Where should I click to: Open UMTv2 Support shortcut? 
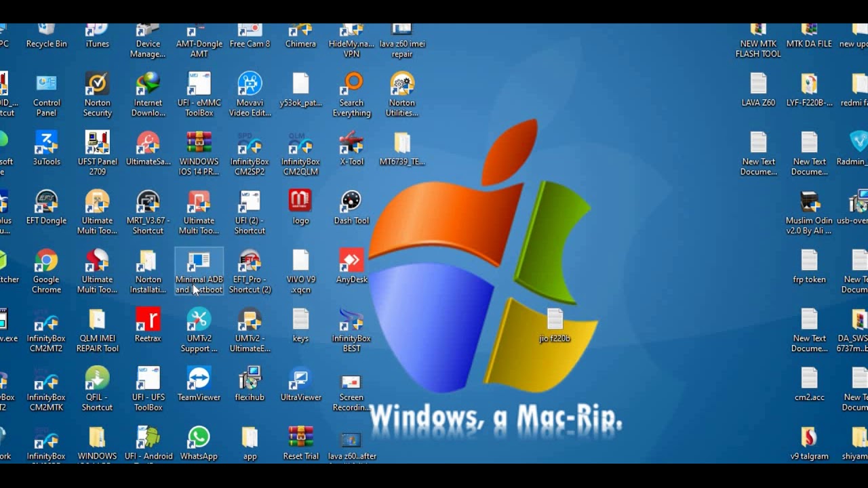click(x=199, y=331)
